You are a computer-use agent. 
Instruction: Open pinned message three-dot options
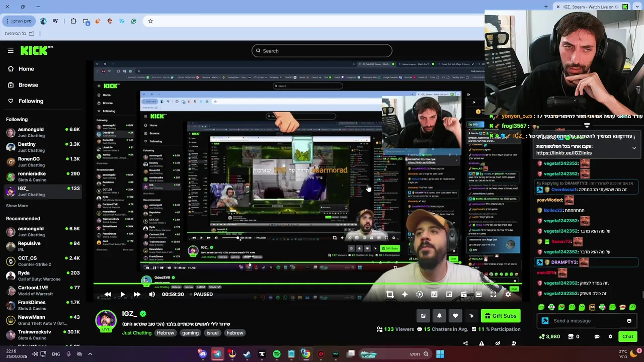pos(634,137)
